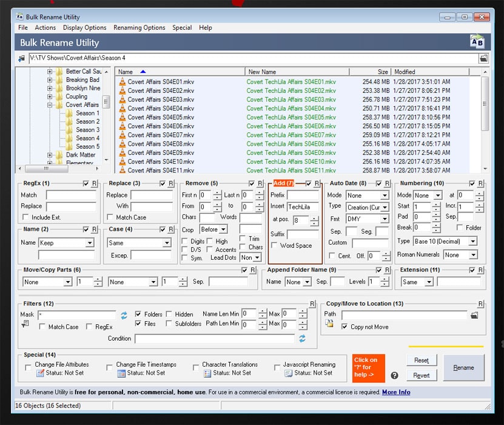Screen dimensions: 504x425
Task: Click the browse folder icon beside the path bar
Action: click(x=483, y=58)
